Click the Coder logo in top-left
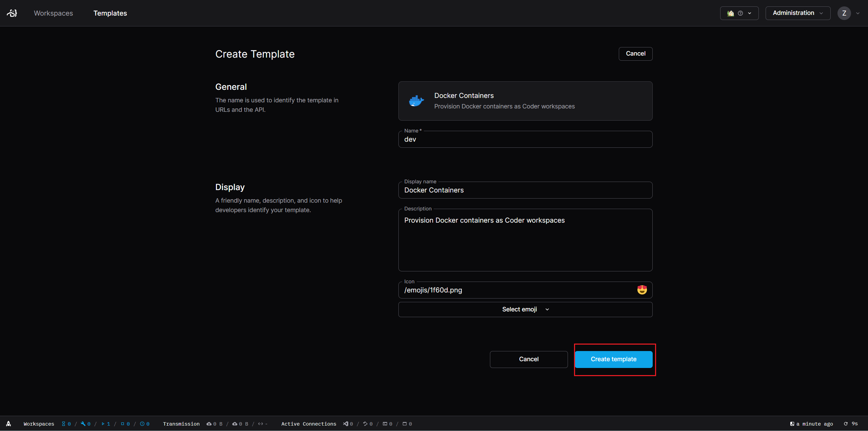The height and width of the screenshot is (431, 868). tap(12, 13)
